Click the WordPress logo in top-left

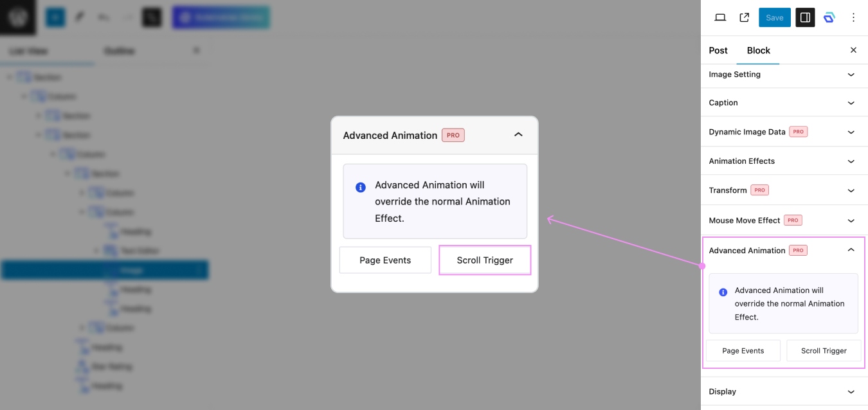tap(18, 17)
